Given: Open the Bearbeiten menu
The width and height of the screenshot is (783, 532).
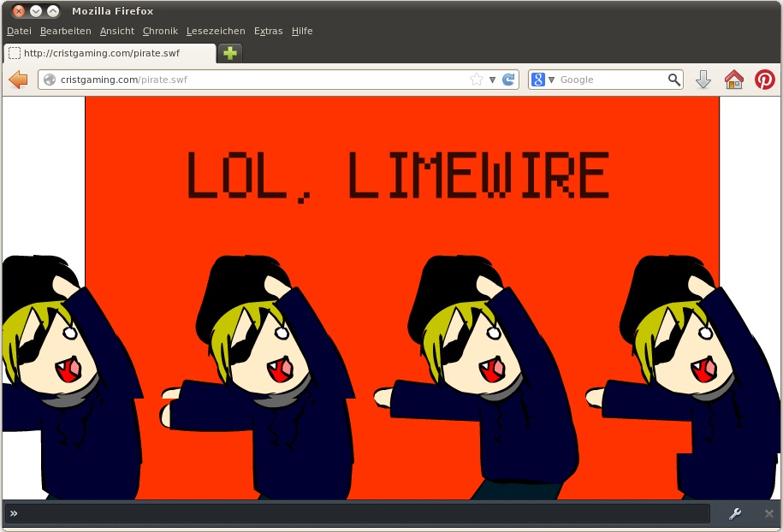Looking at the screenshot, I should (x=65, y=31).
